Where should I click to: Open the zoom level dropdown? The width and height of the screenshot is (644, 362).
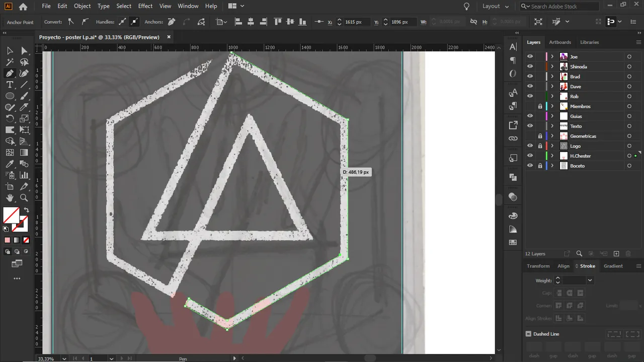pos(64,358)
